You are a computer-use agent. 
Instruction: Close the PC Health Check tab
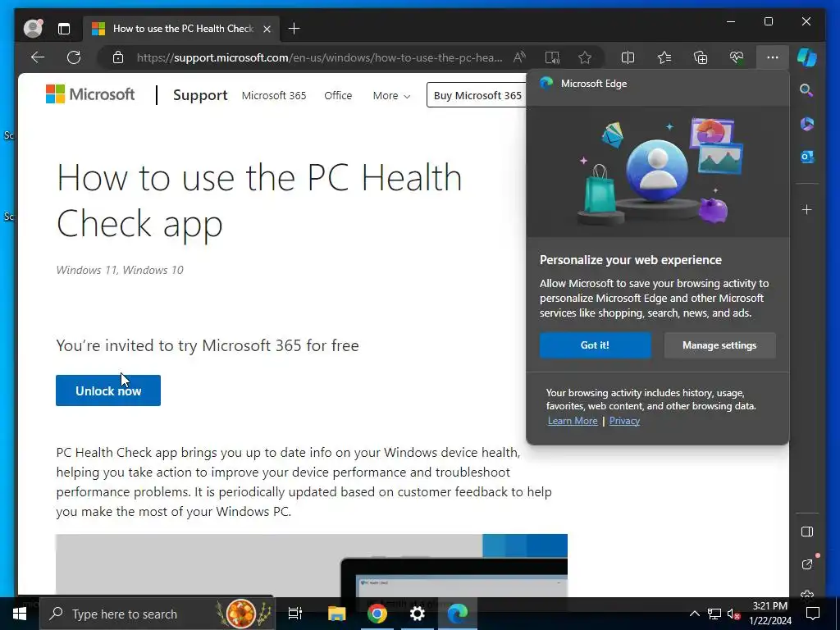267,29
